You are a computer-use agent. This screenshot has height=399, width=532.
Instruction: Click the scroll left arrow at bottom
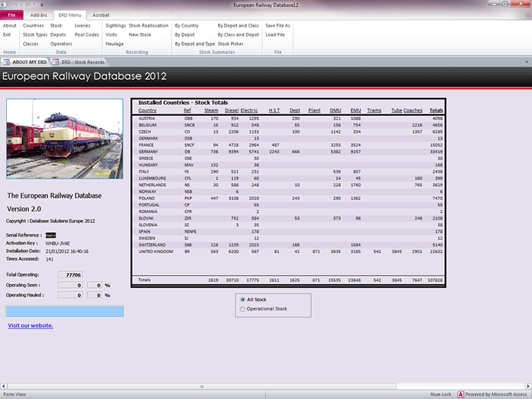click(3, 387)
